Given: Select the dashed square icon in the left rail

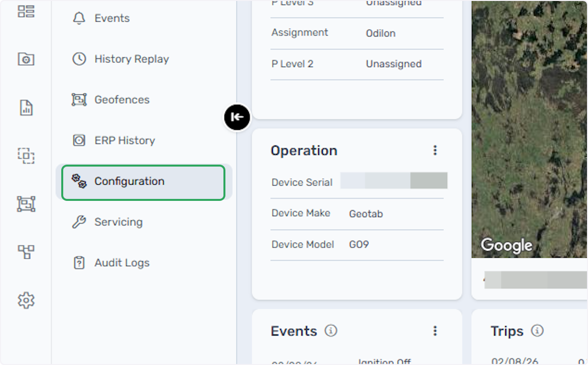Looking at the screenshot, I should pyautogui.click(x=26, y=156).
